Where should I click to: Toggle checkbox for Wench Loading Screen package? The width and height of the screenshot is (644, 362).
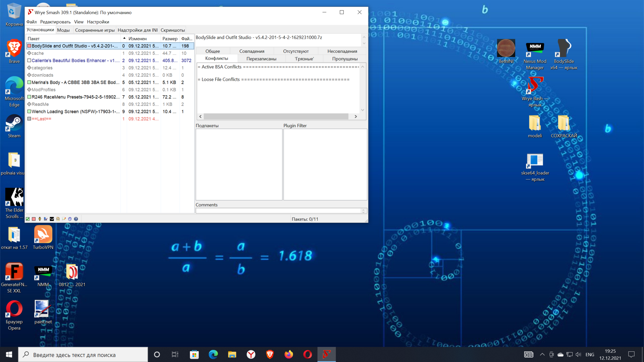[29, 112]
